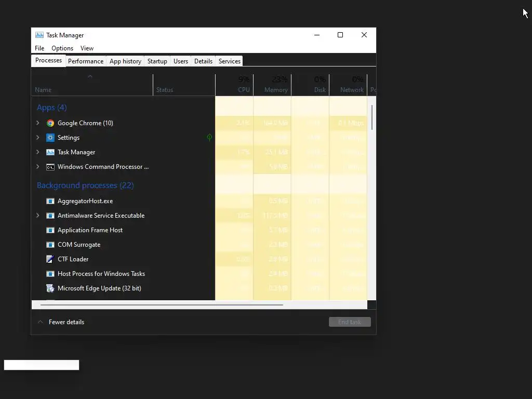
Task: Select the Google Chrome (10) row text
Action: pos(85,123)
